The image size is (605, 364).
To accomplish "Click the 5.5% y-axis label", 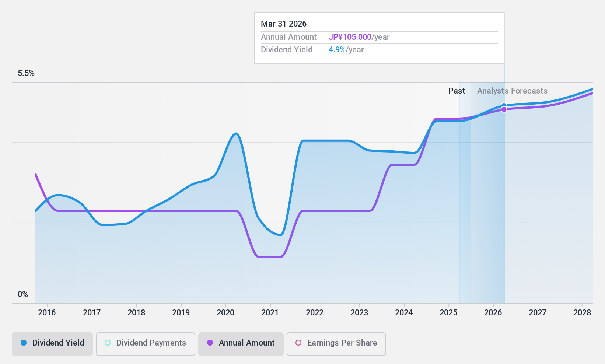I will 26,73.
